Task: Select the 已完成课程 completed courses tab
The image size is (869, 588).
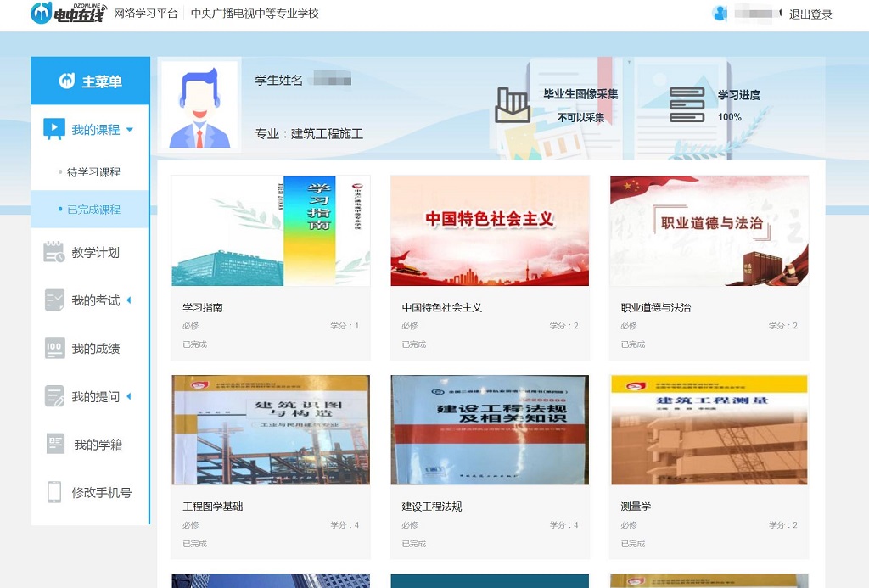Action: 93,211
